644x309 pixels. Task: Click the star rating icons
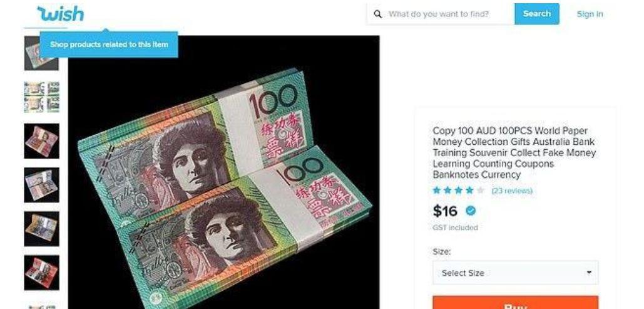point(458,191)
